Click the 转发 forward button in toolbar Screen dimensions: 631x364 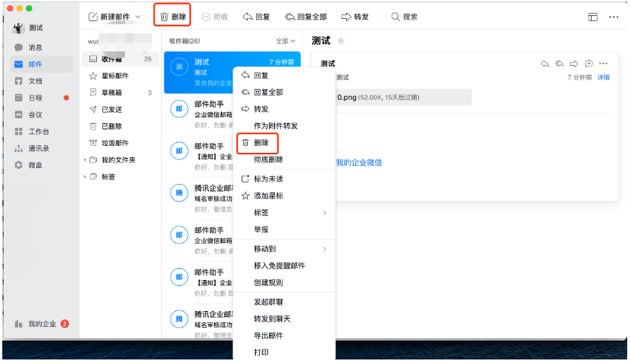tap(355, 17)
